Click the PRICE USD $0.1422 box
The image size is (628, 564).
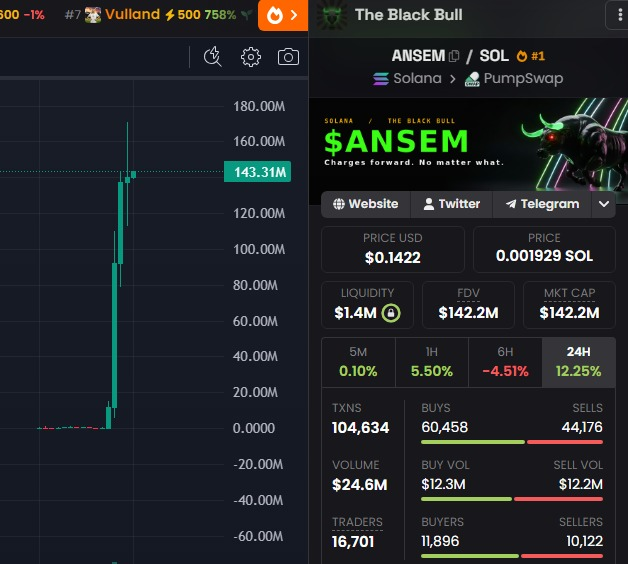click(392, 249)
